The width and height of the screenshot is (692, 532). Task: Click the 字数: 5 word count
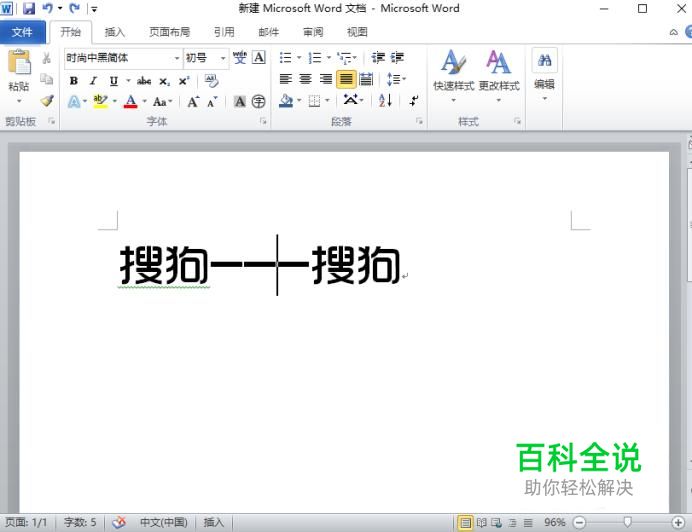pos(80,523)
